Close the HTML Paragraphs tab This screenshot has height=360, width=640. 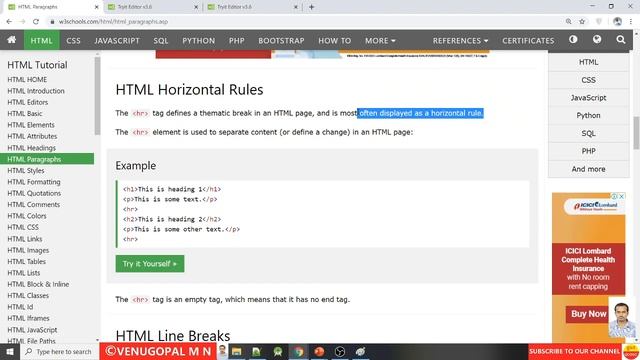[96, 7]
